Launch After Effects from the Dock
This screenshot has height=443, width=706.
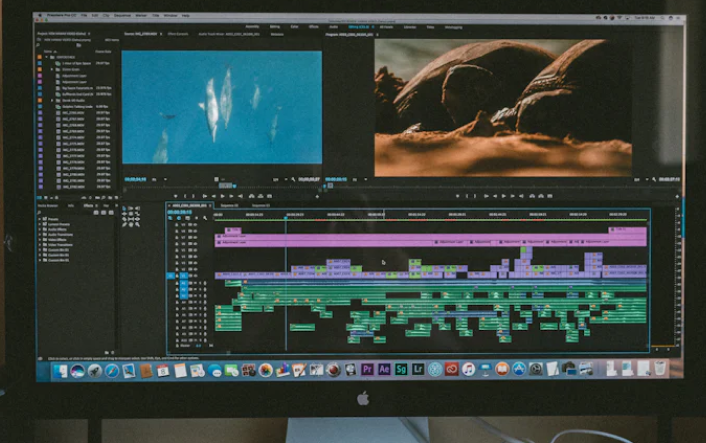(x=384, y=369)
